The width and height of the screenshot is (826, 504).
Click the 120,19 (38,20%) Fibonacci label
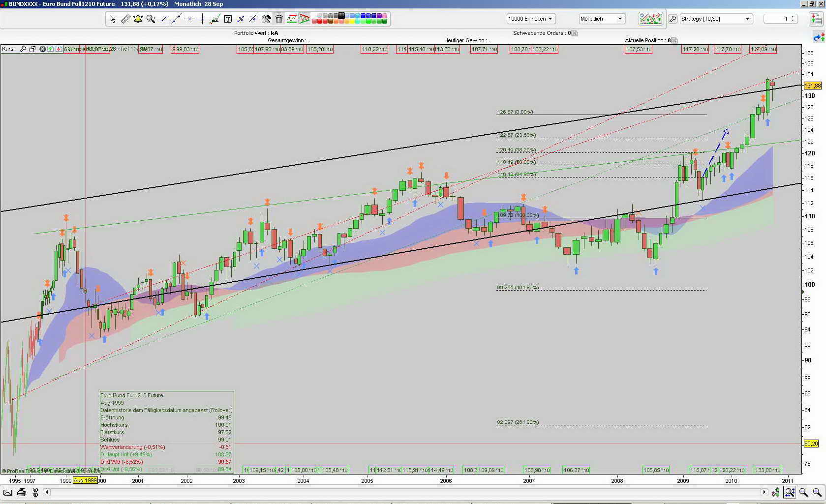click(x=517, y=150)
